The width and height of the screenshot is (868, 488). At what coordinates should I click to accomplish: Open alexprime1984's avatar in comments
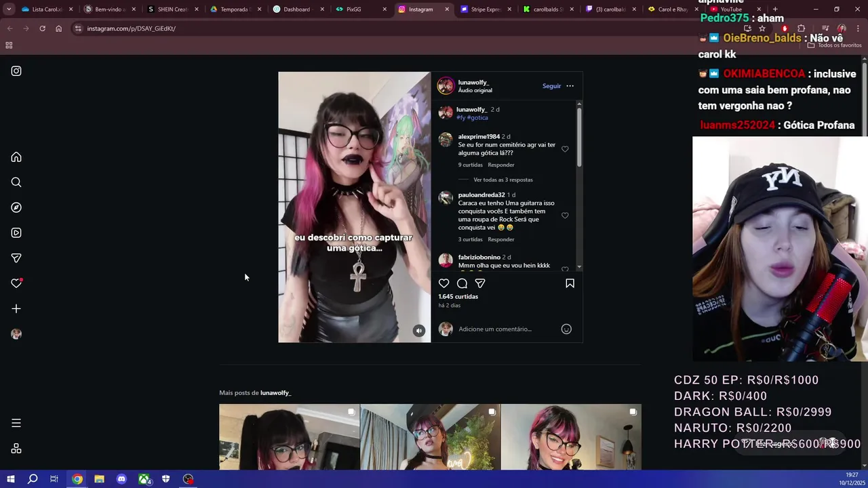pos(446,140)
